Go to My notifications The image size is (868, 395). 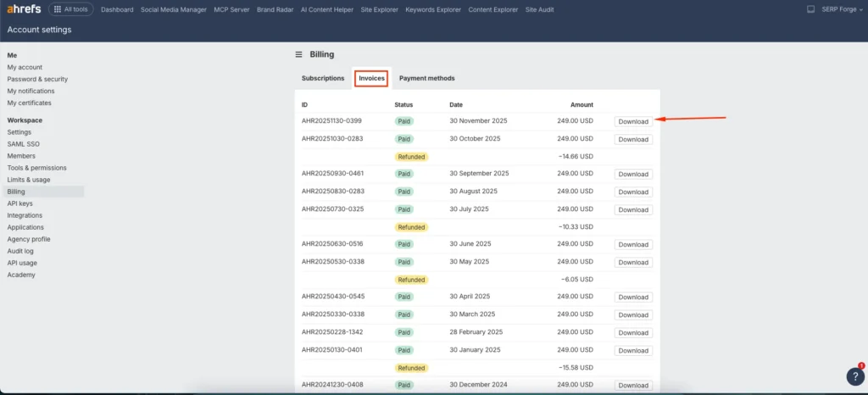tap(31, 91)
